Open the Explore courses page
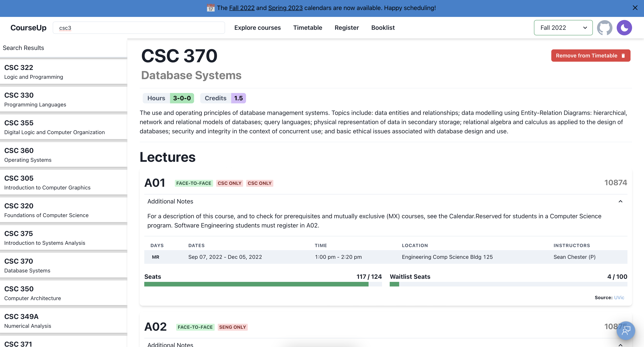644x347 pixels. tap(257, 28)
